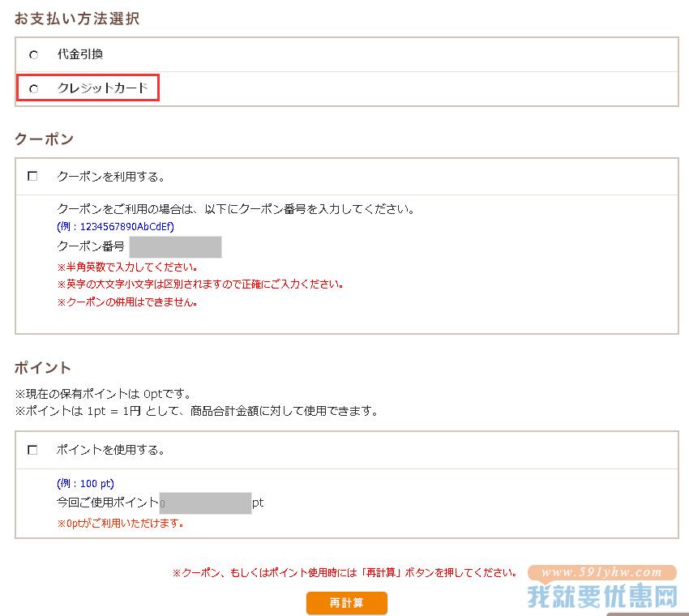
Task: Select the 代金引換 payment radio button
Action: pyautogui.click(x=34, y=55)
